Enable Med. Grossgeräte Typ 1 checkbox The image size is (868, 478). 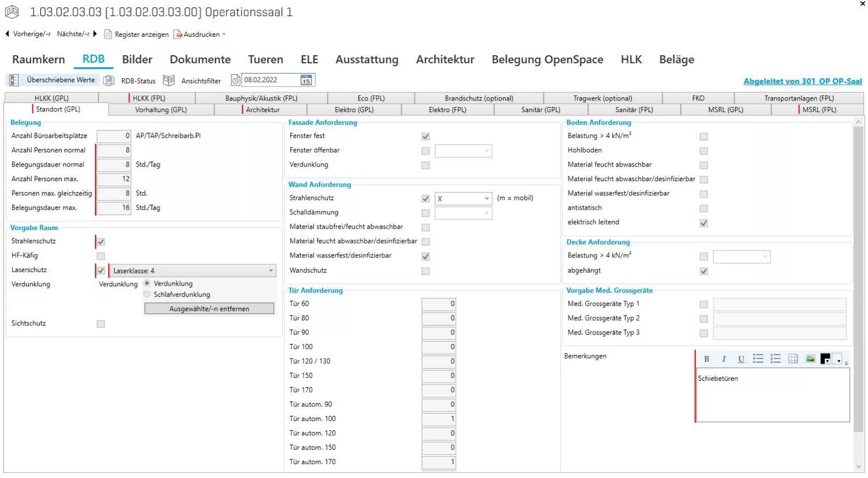(704, 304)
